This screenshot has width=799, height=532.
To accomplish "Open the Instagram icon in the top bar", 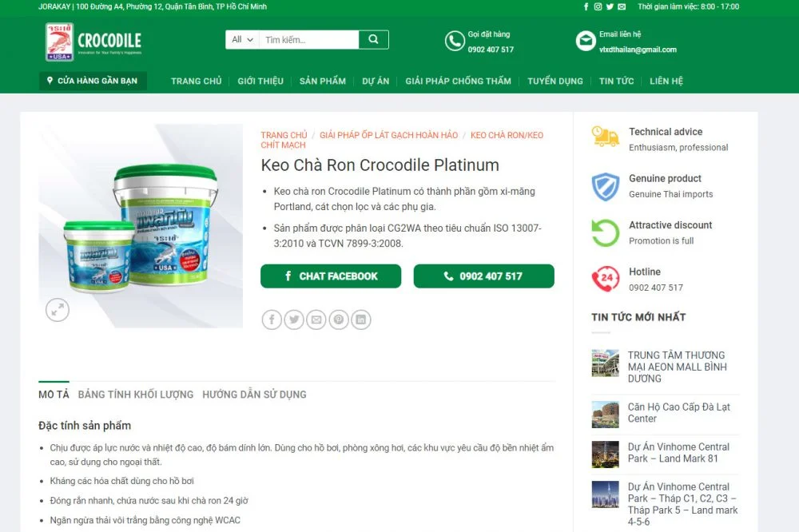I will (x=598, y=6).
